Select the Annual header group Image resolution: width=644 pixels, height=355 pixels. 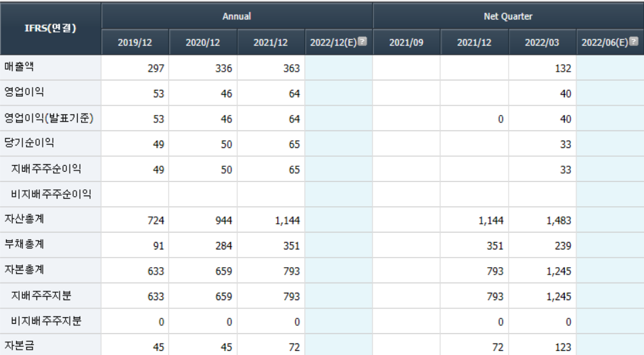pos(237,16)
